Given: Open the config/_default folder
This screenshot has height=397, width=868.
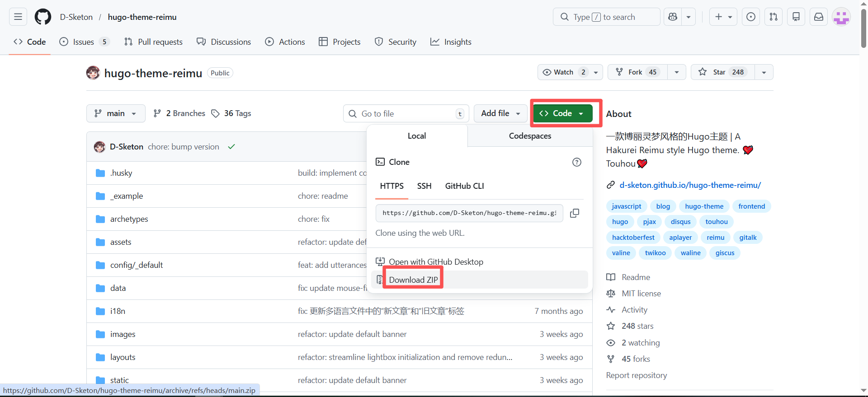Looking at the screenshot, I should [137, 265].
